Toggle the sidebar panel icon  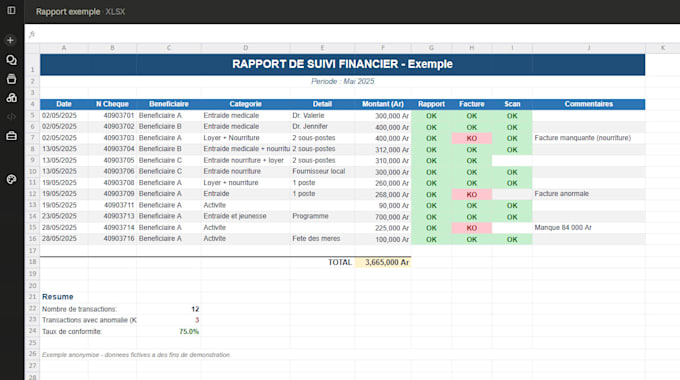coord(11,10)
